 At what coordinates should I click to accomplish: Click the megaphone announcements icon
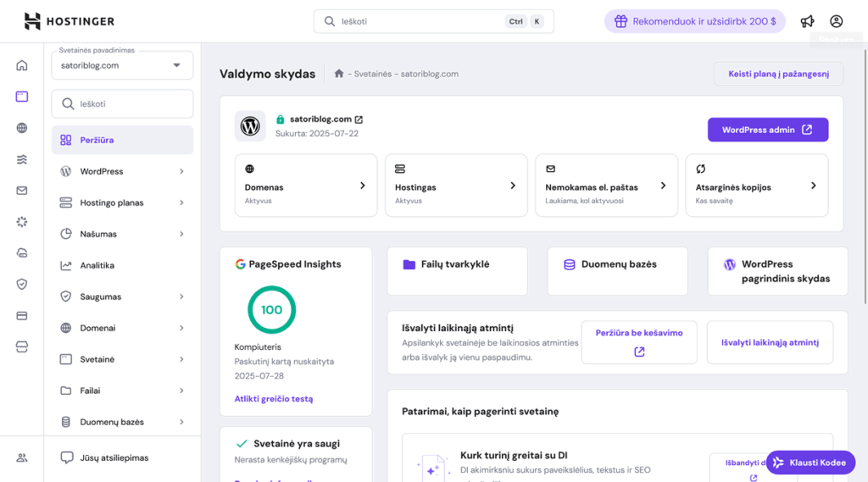(x=807, y=21)
